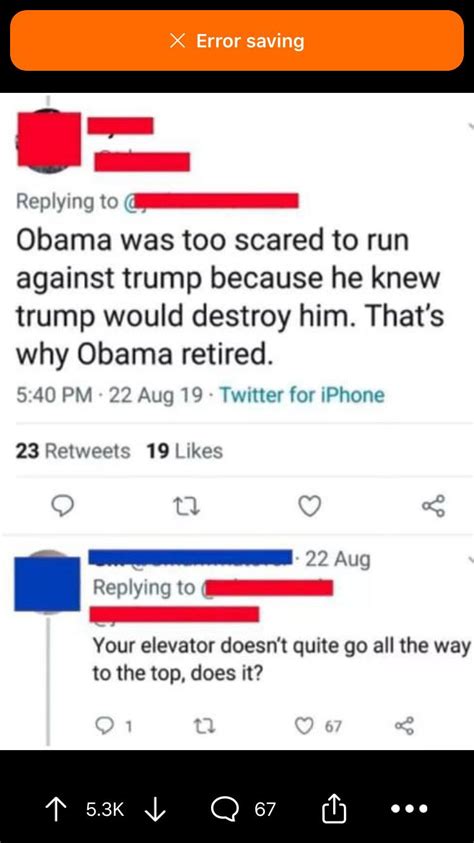View the 19 Likes list
Screen dimensions: 474x843
(185, 451)
